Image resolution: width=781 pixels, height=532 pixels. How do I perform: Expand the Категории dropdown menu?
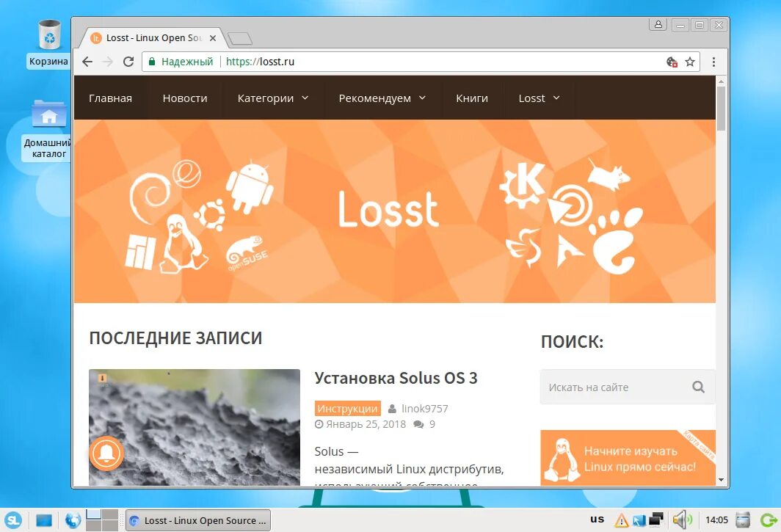tap(273, 98)
